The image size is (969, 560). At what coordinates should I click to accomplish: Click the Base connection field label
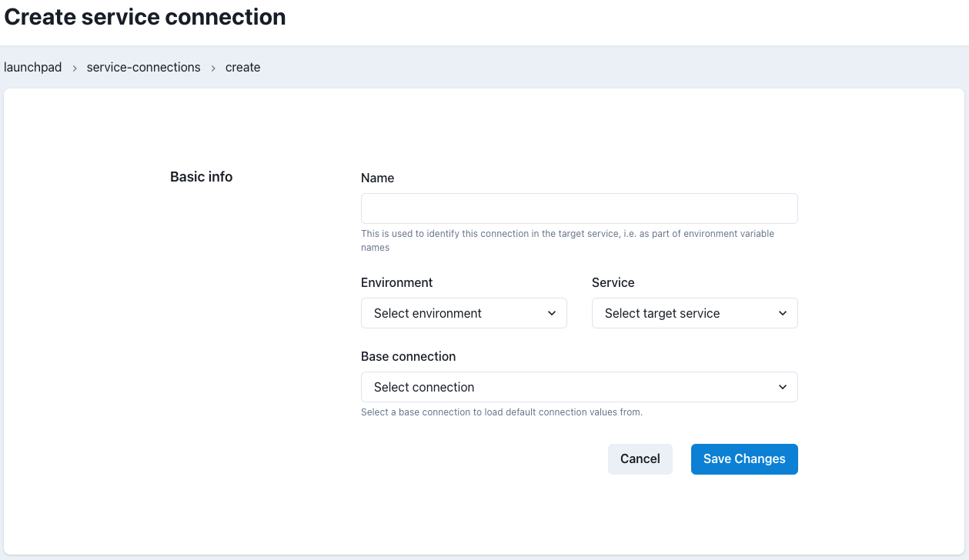(408, 356)
